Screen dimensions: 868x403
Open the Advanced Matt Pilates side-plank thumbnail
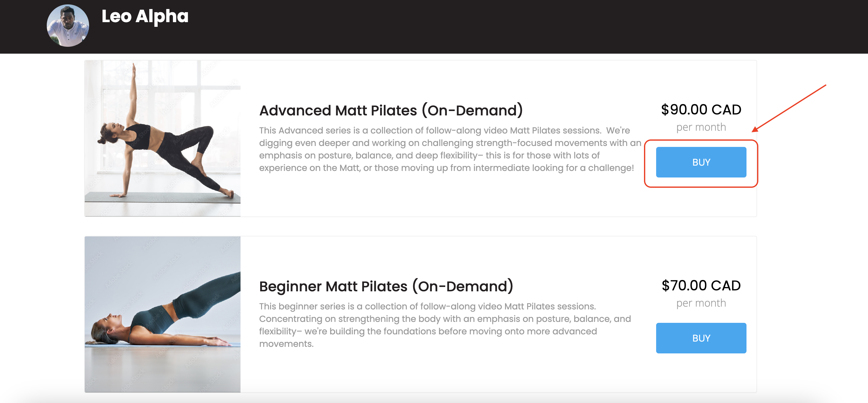[162, 138]
